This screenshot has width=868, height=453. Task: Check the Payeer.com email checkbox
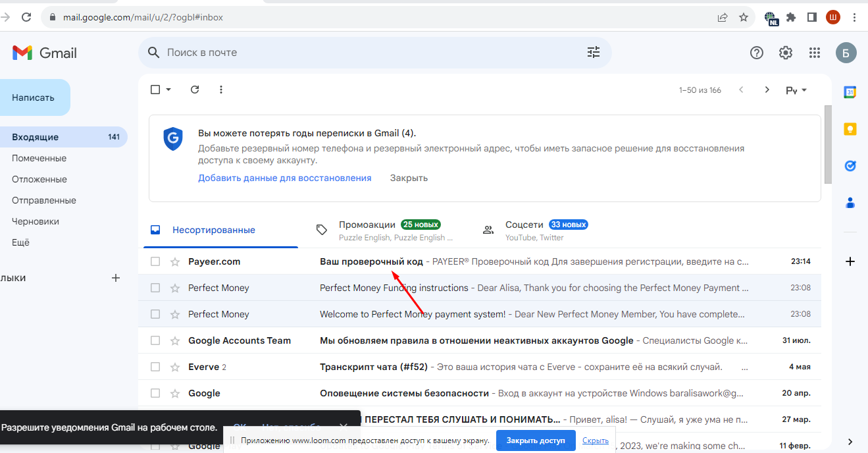tap(155, 261)
